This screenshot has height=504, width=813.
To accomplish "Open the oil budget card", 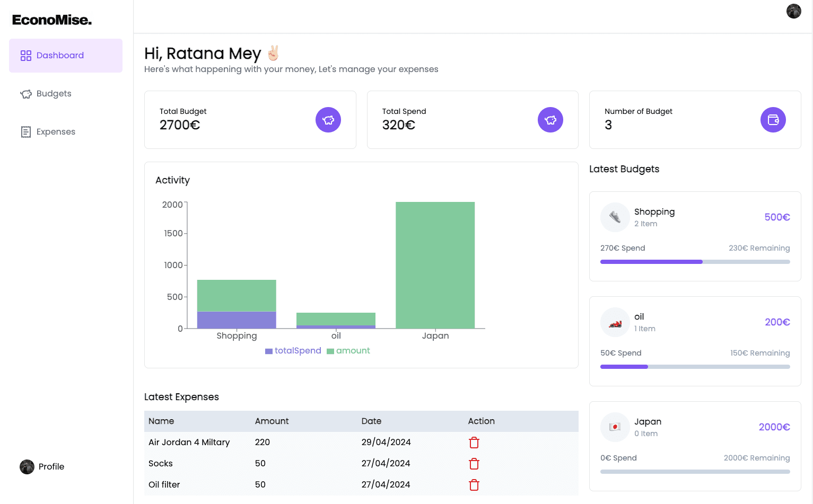I will pos(695,341).
